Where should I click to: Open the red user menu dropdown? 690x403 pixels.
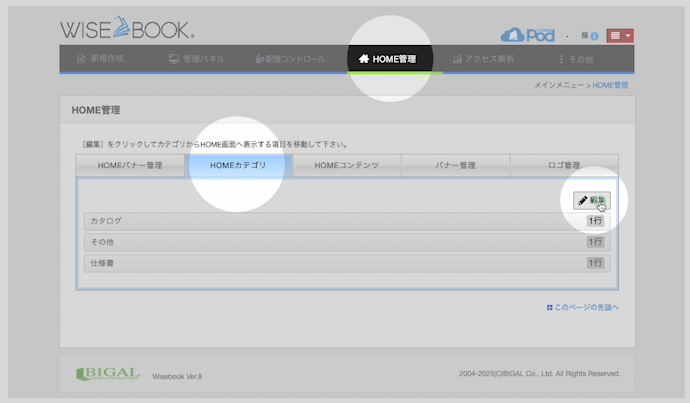click(620, 36)
